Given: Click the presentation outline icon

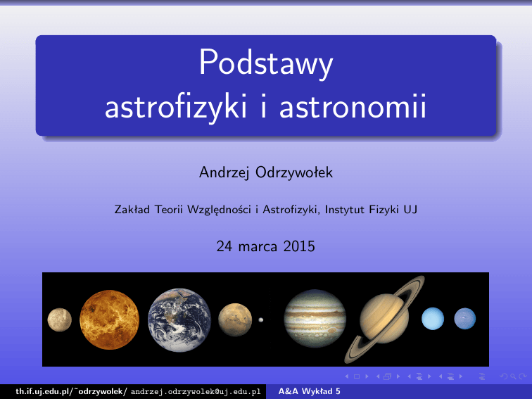Looking at the screenshot, I should tap(481, 376).
